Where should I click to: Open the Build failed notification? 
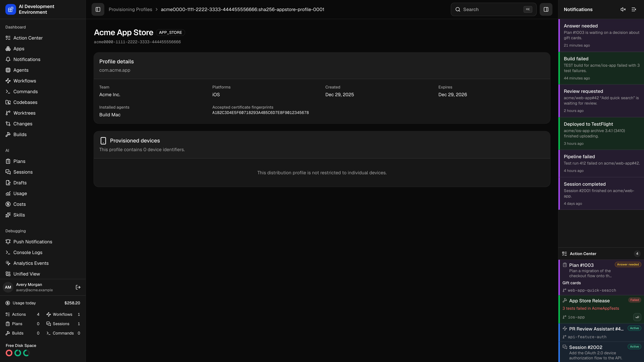601,68
